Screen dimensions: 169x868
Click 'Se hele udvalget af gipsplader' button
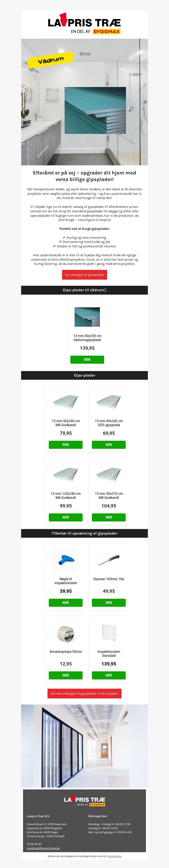click(x=84, y=694)
